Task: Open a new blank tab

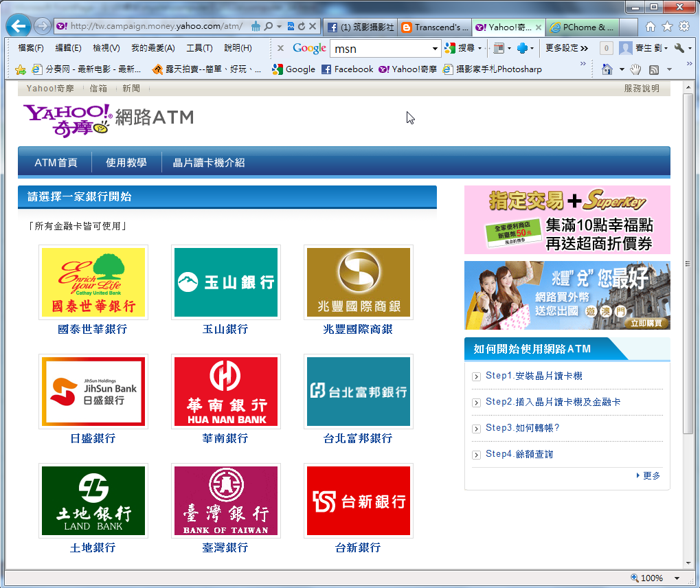Action: point(628,27)
